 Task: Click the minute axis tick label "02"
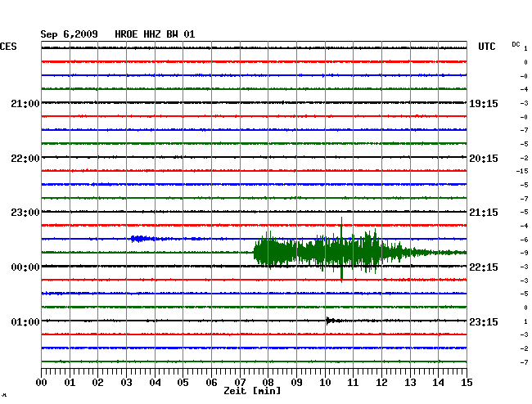[x=97, y=383]
